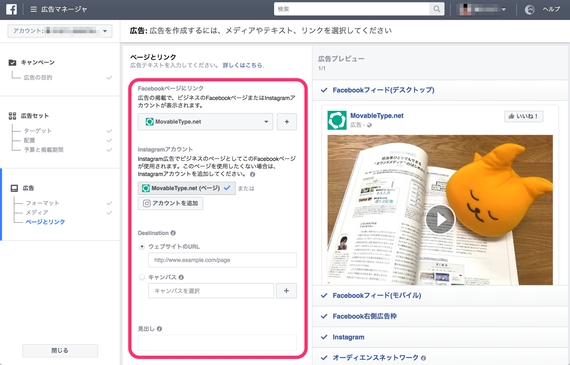The image size is (570, 365).
Task: Open the MovableType.net page dropdown
Action: [205, 122]
